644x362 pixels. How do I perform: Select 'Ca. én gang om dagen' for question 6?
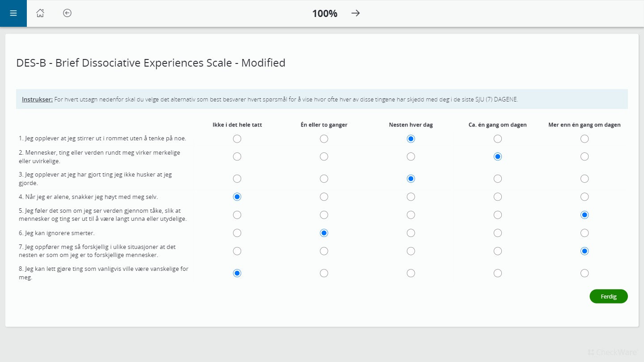[x=498, y=232]
